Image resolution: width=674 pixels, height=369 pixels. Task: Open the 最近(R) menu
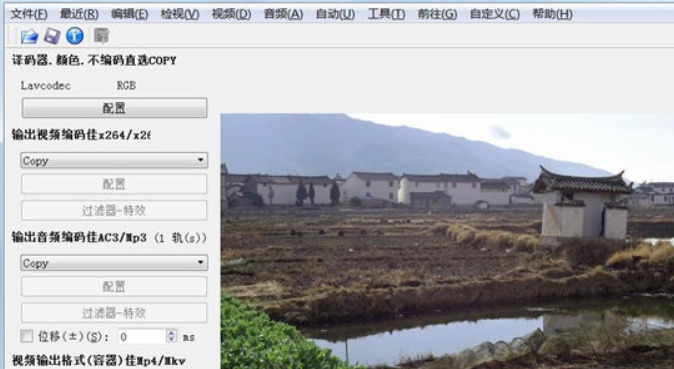(x=79, y=14)
